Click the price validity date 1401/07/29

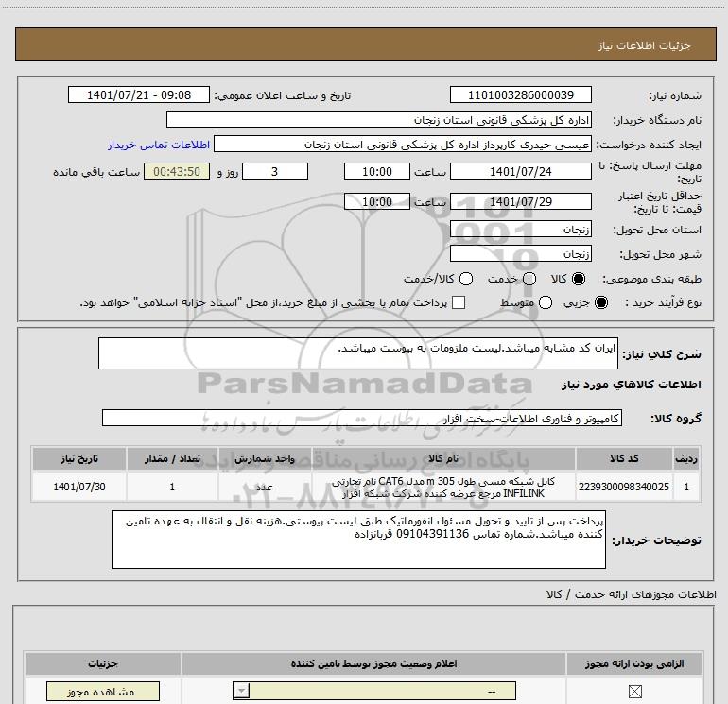coord(520,201)
